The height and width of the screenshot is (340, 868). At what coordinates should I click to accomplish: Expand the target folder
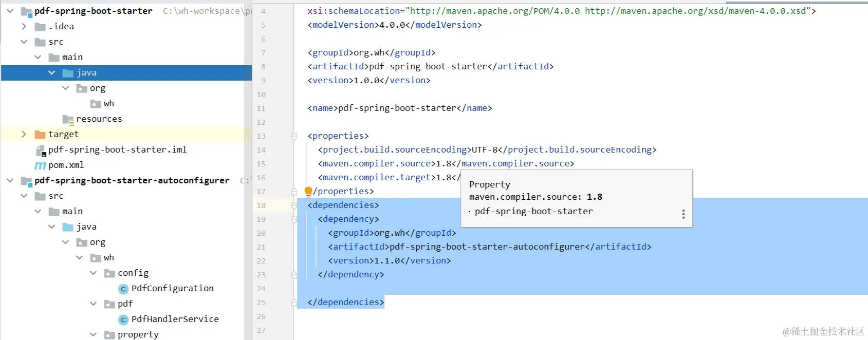(24, 134)
